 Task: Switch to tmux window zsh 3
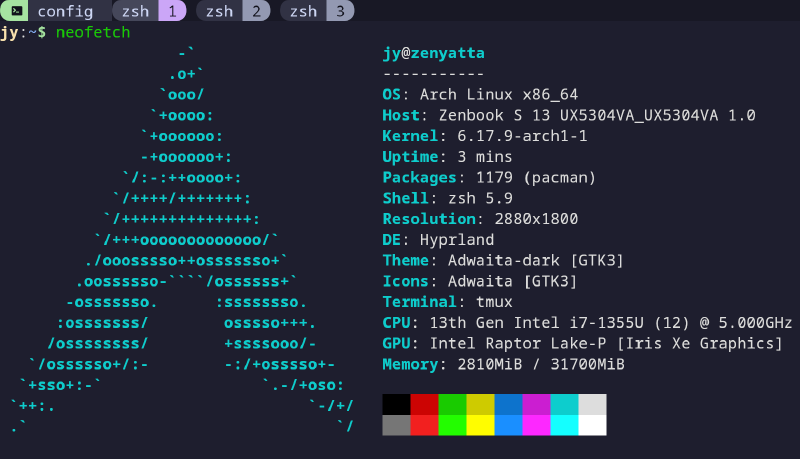coord(317,11)
